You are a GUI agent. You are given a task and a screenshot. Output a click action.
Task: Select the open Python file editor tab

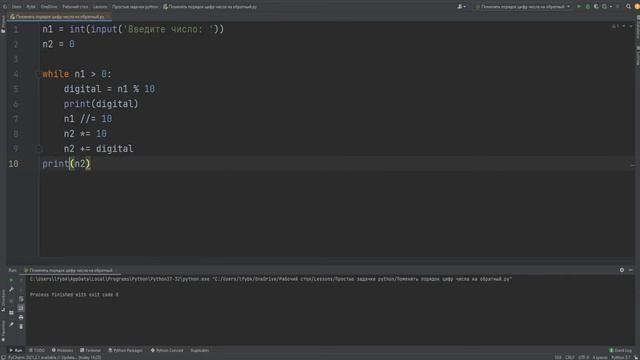coord(60,17)
